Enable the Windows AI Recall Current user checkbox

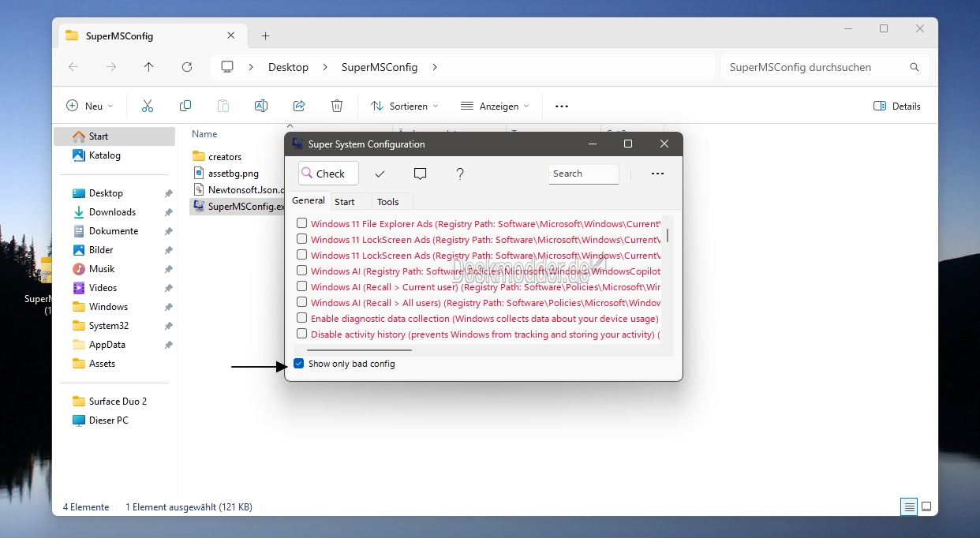(x=301, y=286)
